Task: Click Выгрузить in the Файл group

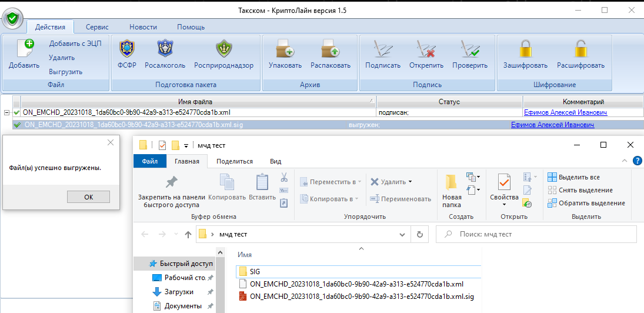Action: (x=66, y=72)
